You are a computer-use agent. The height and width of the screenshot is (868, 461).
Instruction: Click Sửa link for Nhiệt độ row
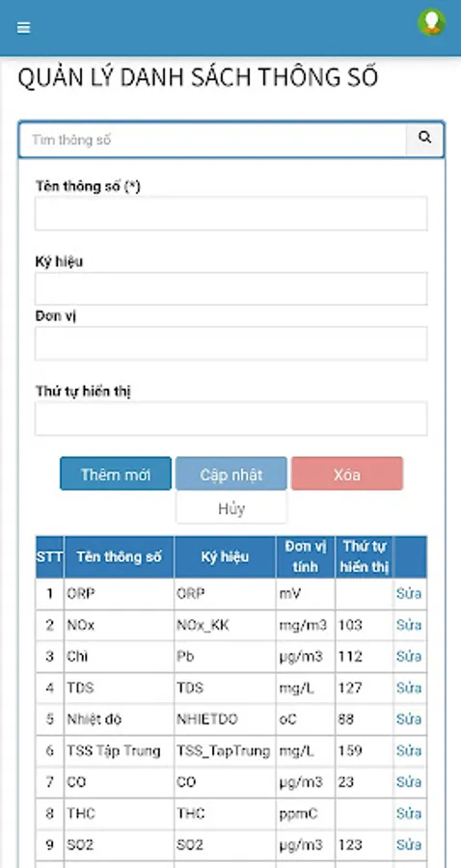coord(409,719)
